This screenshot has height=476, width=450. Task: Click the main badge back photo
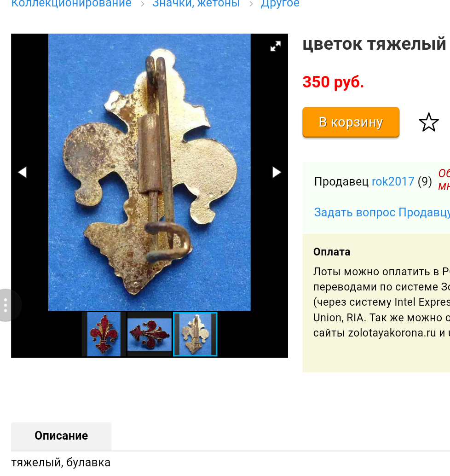(149, 172)
